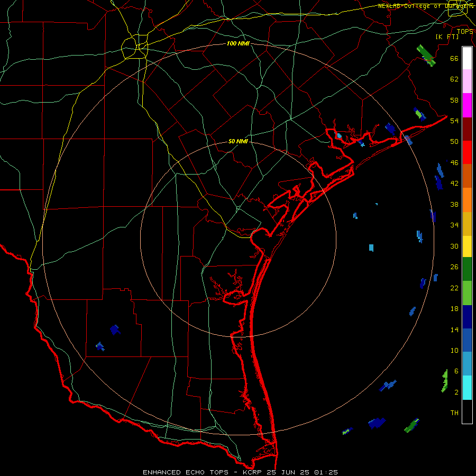
Task: Click the TOPS legend title
Action: pos(465,31)
